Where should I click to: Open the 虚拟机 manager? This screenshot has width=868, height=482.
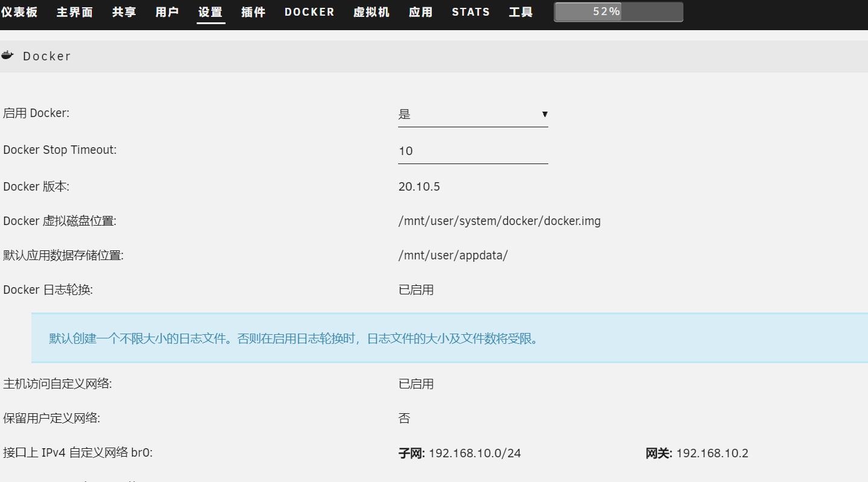pyautogui.click(x=372, y=12)
